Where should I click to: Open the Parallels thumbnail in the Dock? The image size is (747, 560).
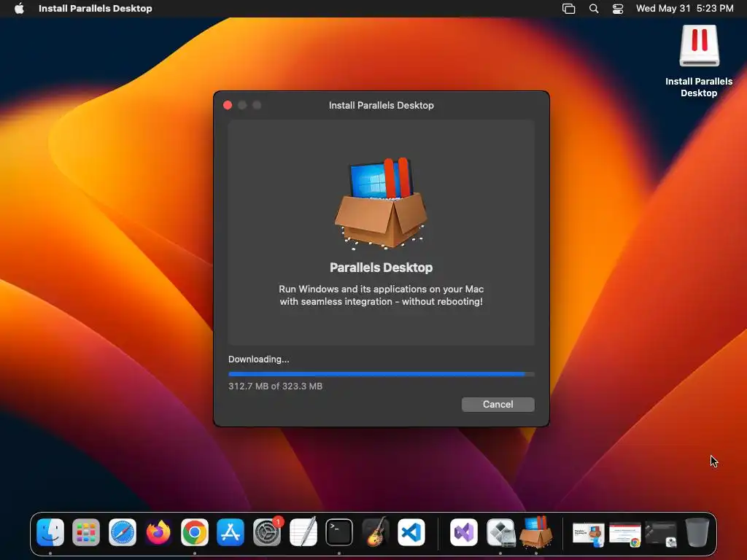589,534
